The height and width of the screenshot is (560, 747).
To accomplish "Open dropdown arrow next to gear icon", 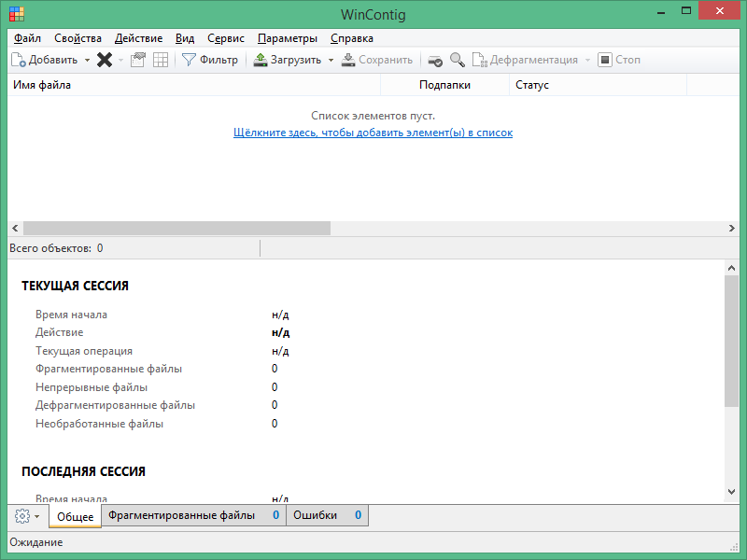I will click(x=37, y=516).
